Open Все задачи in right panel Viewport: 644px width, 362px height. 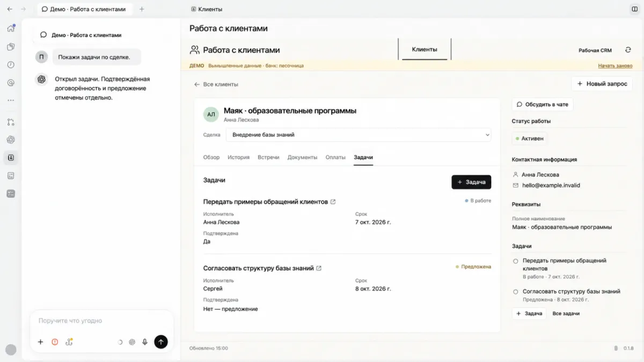pos(566,313)
